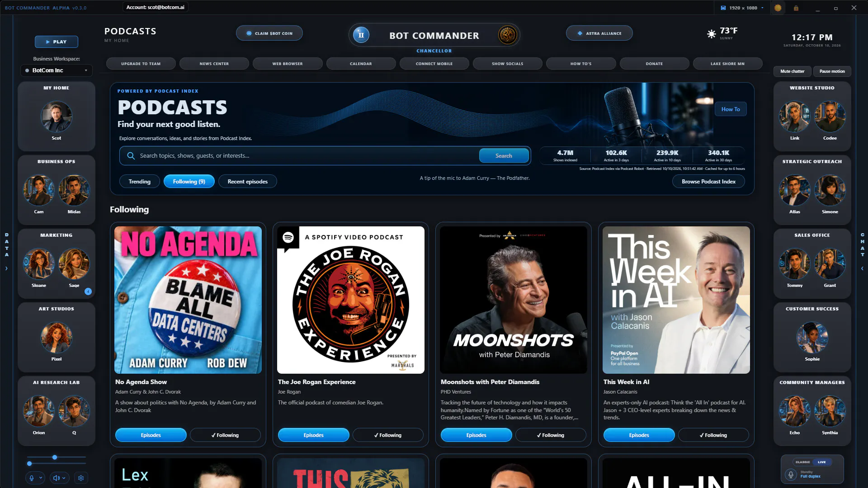The width and height of the screenshot is (868, 488).
Task: Open Link in Website Studio
Action: (x=795, y=117)
